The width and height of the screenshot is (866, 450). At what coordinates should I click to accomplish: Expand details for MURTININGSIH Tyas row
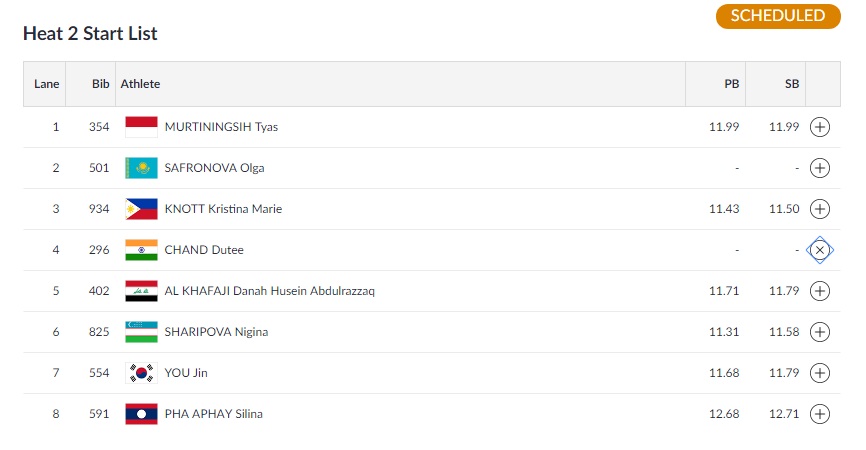(x=820, y=127)
